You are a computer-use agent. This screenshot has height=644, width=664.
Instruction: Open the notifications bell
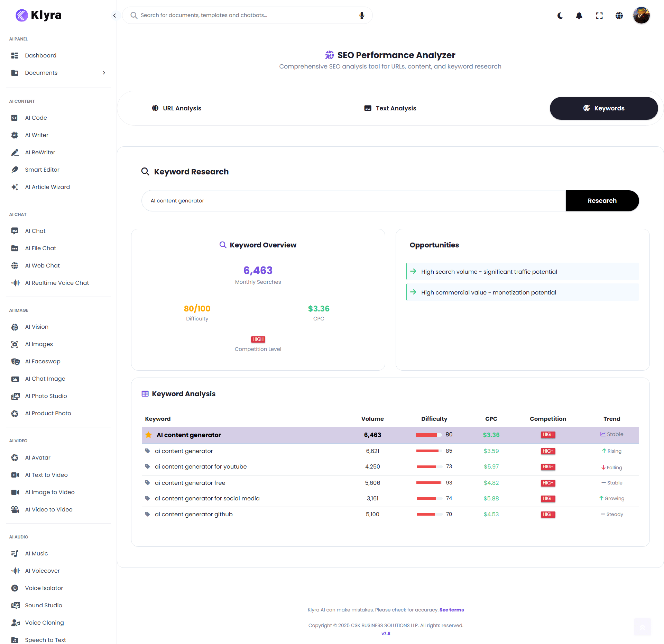[x=579, y=16]
